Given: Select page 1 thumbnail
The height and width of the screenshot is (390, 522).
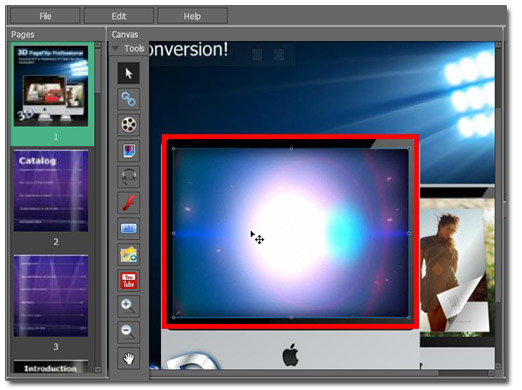Looking at the screenshot, I should [x=51, y=86].
